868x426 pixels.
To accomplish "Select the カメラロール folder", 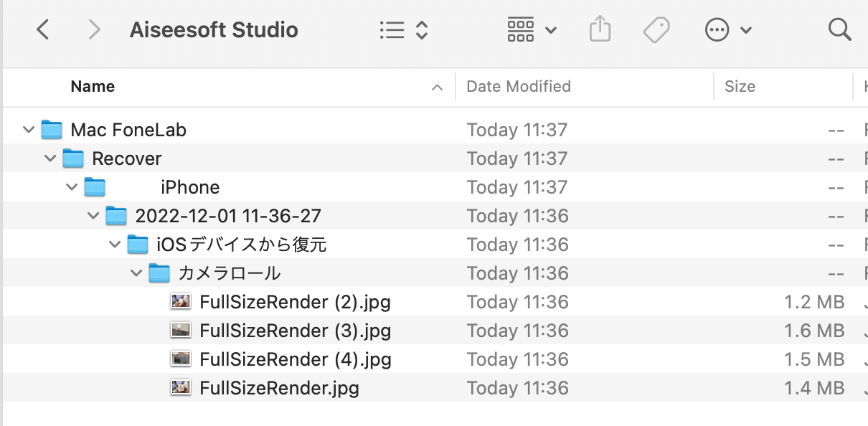I will [229, 273].
